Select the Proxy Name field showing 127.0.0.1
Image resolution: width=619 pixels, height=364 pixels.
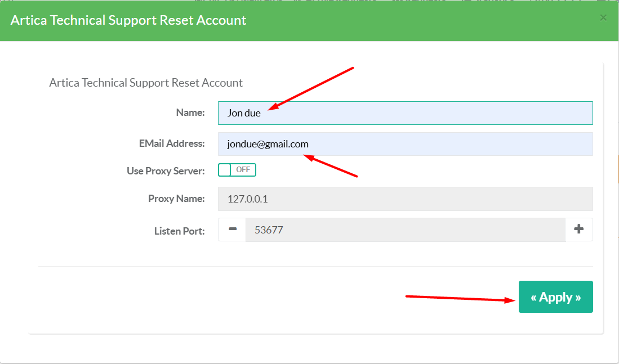405,199
